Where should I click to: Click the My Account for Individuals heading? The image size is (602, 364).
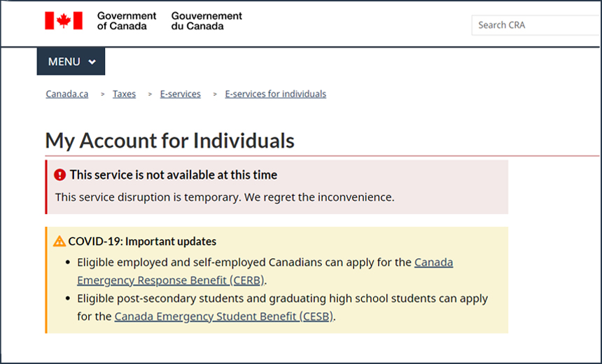pyautogui.click(x=170, y=140)
